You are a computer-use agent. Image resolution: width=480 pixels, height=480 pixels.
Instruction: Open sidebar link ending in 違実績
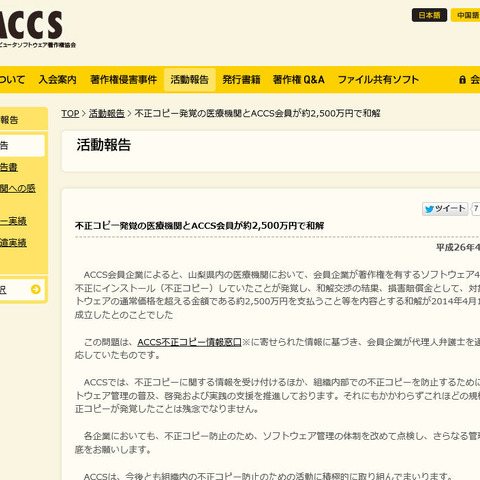point(13,243)
